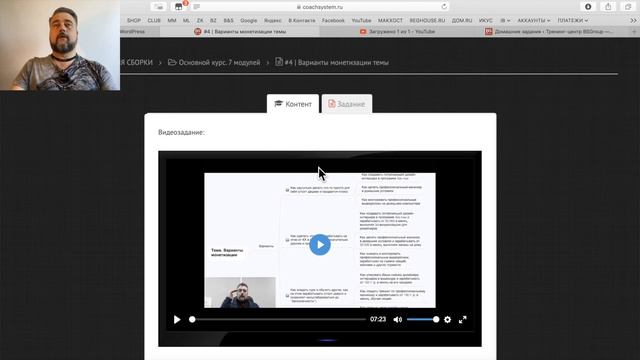Go to Основной курс. 7 модулей breadcrumb
The width and height of the screenshot is (640, 360).
click(x=214, y=62)
